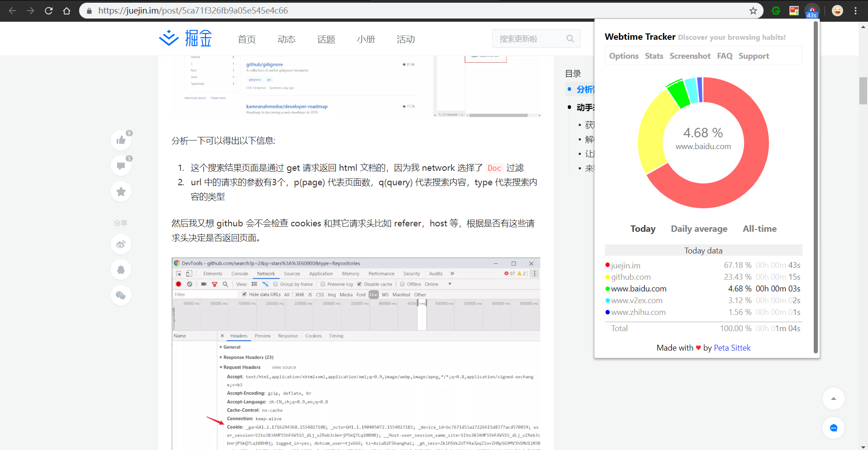Click the 4.68 % chart center label
The image size is (868, 450).
(703, 133)
